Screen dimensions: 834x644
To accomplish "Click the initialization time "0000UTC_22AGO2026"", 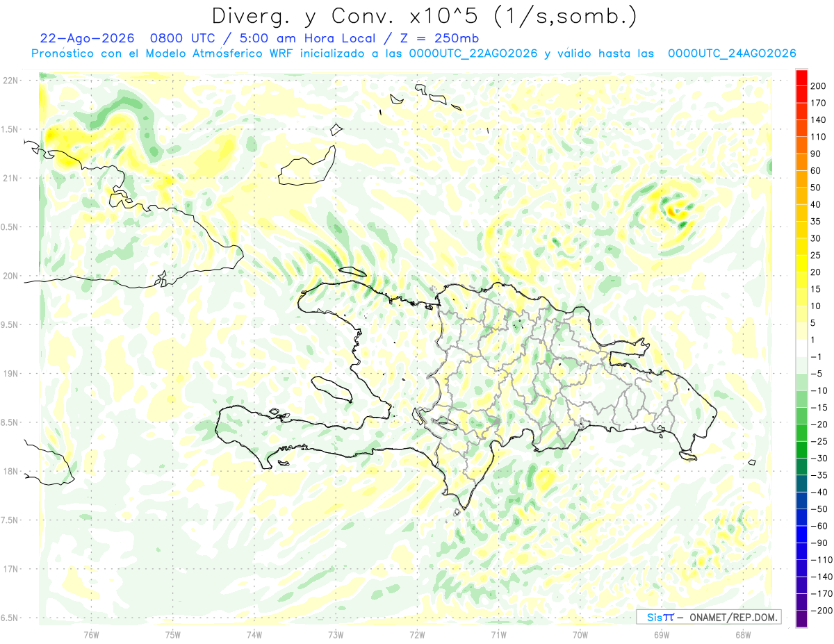I will pyautogui.click(x=473, y=53).
